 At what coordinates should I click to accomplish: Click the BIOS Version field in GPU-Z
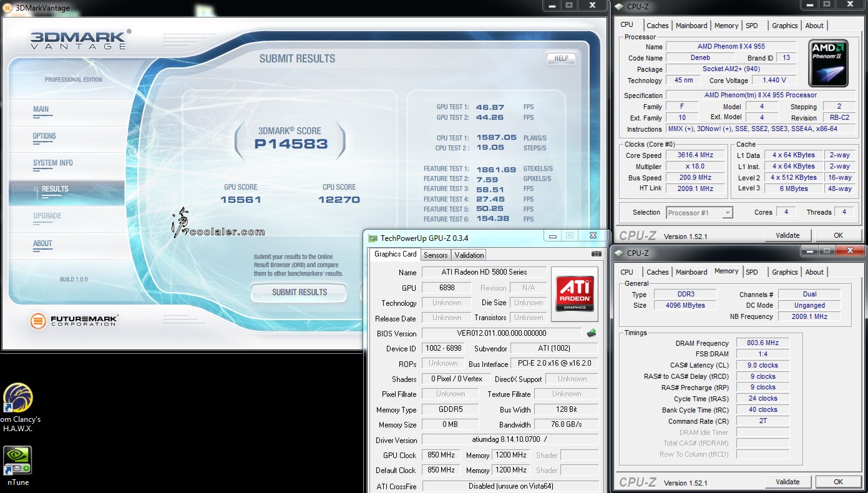(502, 333)
